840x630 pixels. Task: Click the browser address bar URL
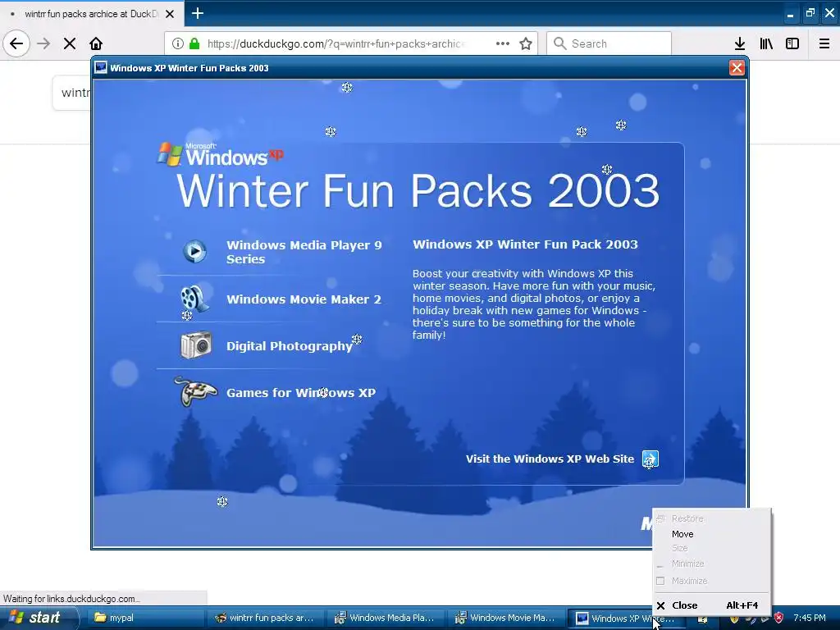coord(337,44)
